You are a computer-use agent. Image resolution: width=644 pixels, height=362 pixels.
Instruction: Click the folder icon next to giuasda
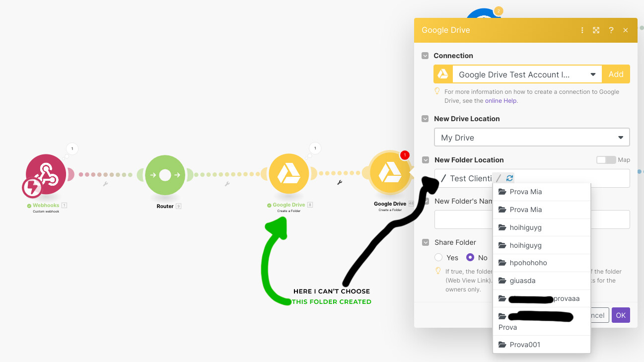(502, 281)
